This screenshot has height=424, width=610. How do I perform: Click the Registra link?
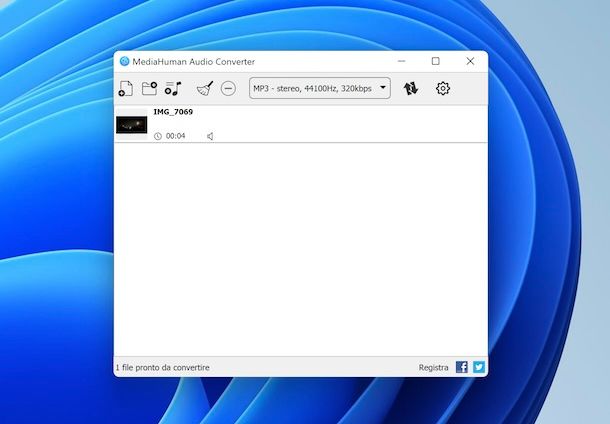(x=433, y=367)
